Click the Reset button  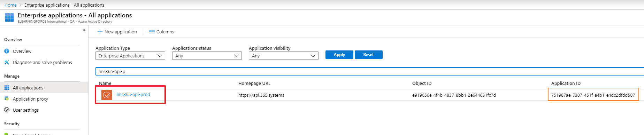tap(369, 55)
